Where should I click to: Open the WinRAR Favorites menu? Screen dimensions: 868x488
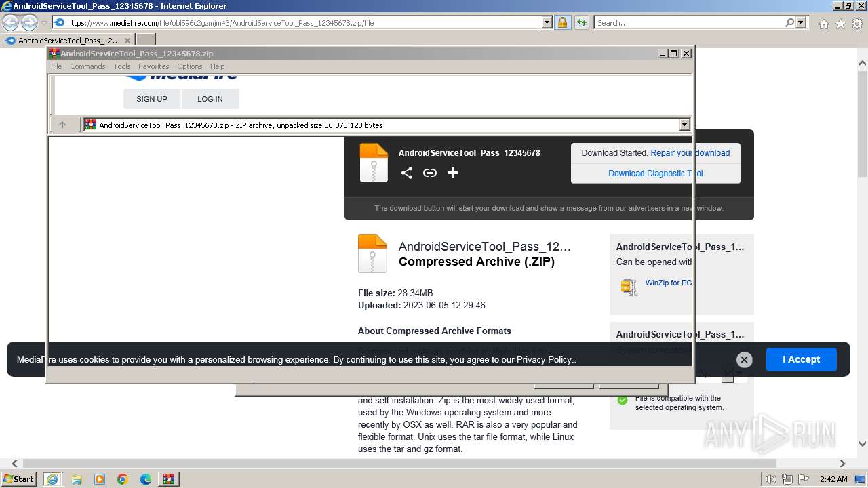pos(154,66)
